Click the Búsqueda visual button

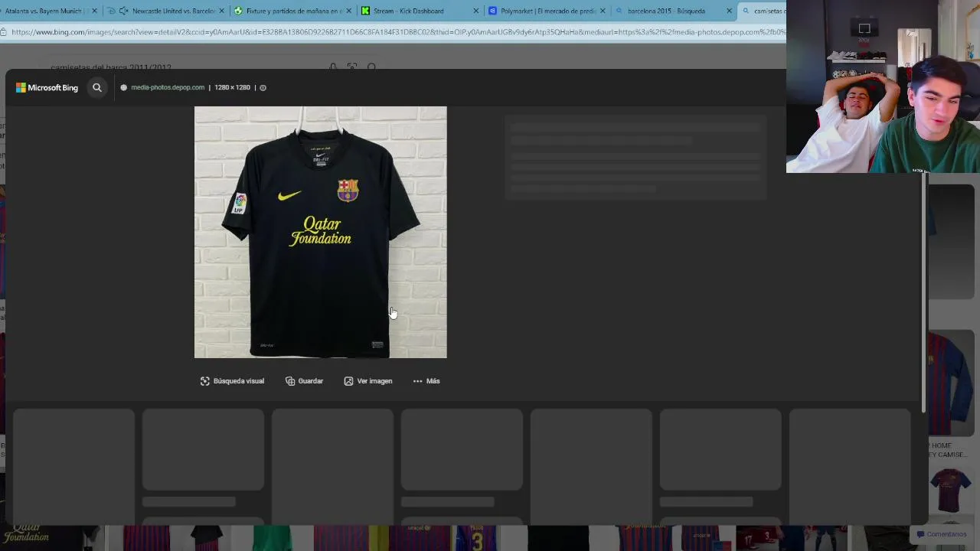click(232, 381)
